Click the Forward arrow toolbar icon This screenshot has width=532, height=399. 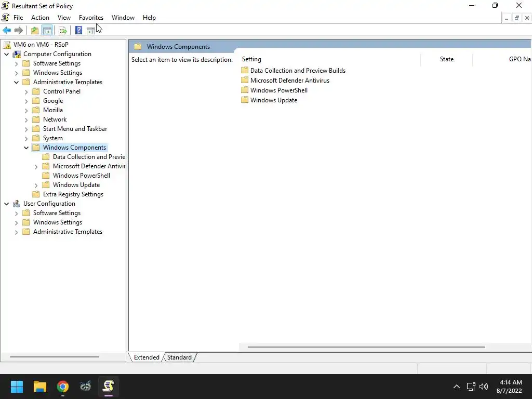tap(19, 31)
